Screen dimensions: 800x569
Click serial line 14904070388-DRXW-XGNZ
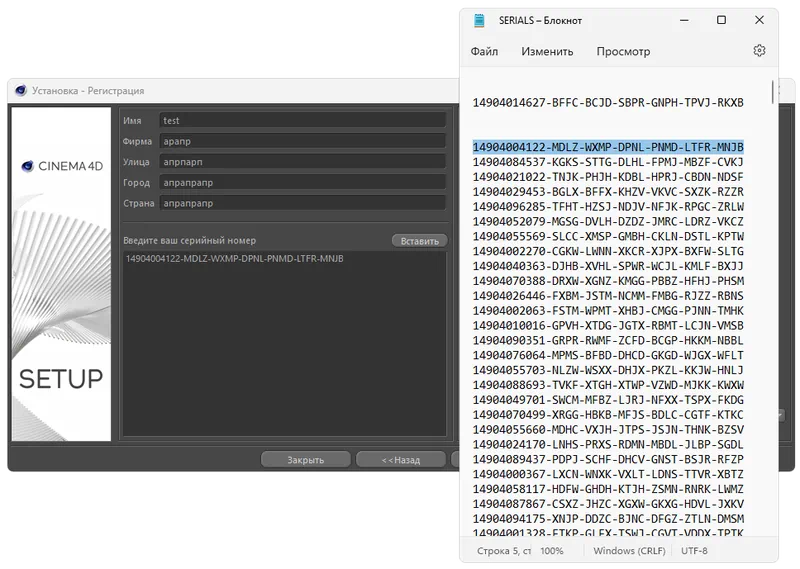(x=608, y=281)
